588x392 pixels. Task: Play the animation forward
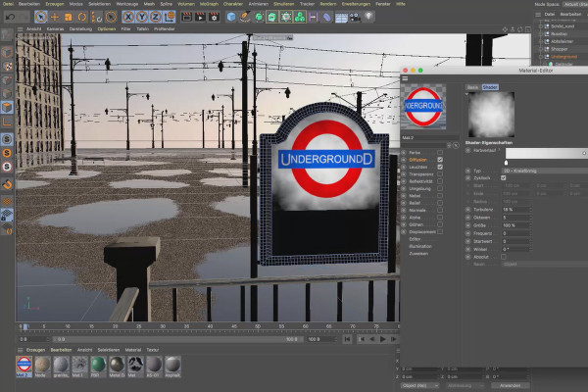(383, 339)
